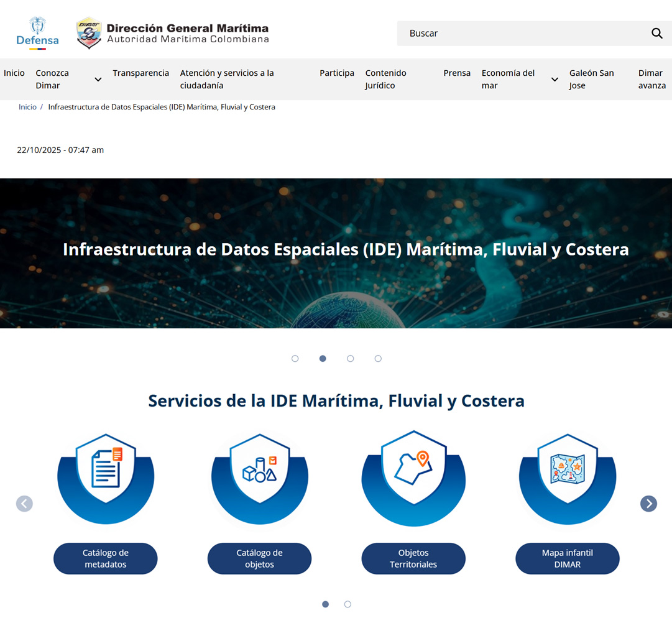672x623 pixels.
Task: Go to the Prensa menu item
Action: pos(457,73)
